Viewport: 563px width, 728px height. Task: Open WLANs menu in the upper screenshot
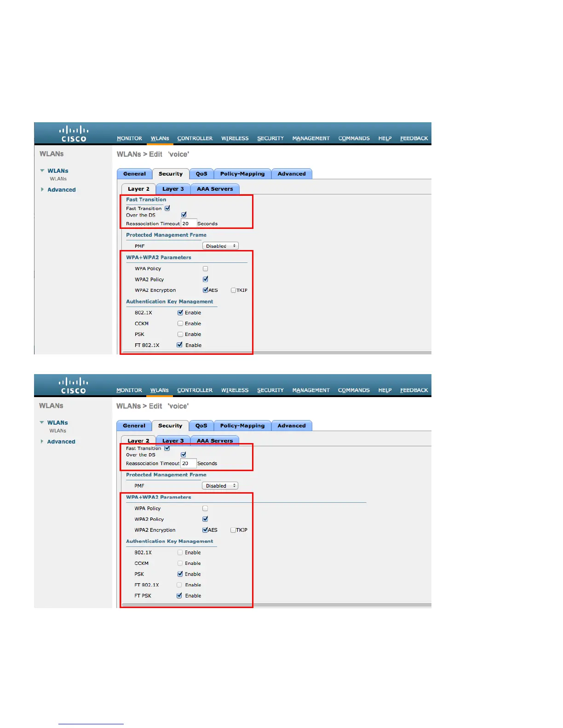pos(160,138)
